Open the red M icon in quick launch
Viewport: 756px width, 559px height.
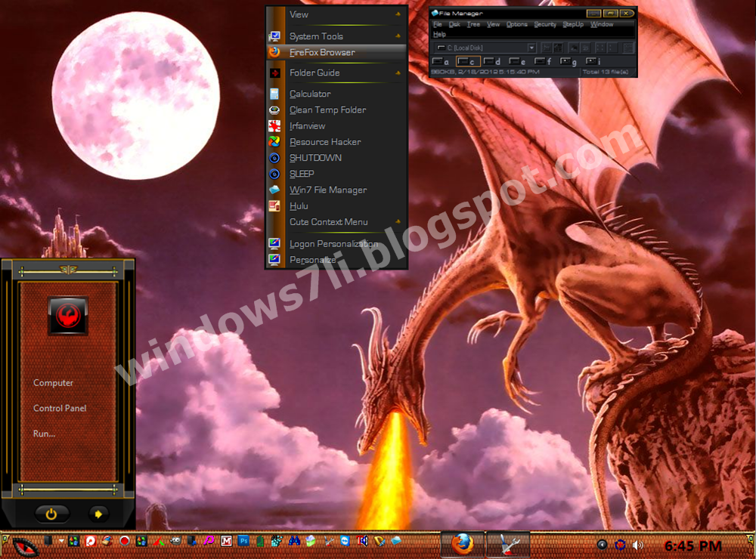[227, 541]
